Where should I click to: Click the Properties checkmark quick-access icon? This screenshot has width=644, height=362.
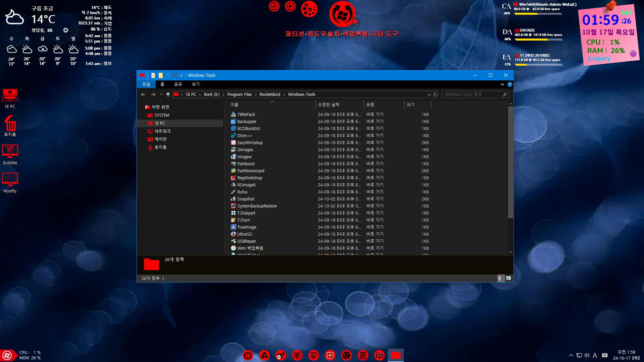click(153, 75)
